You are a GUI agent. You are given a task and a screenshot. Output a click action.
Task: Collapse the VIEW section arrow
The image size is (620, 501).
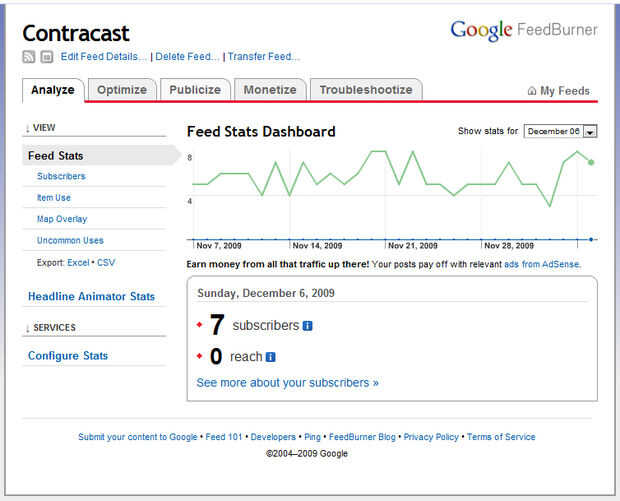point(27,128)
